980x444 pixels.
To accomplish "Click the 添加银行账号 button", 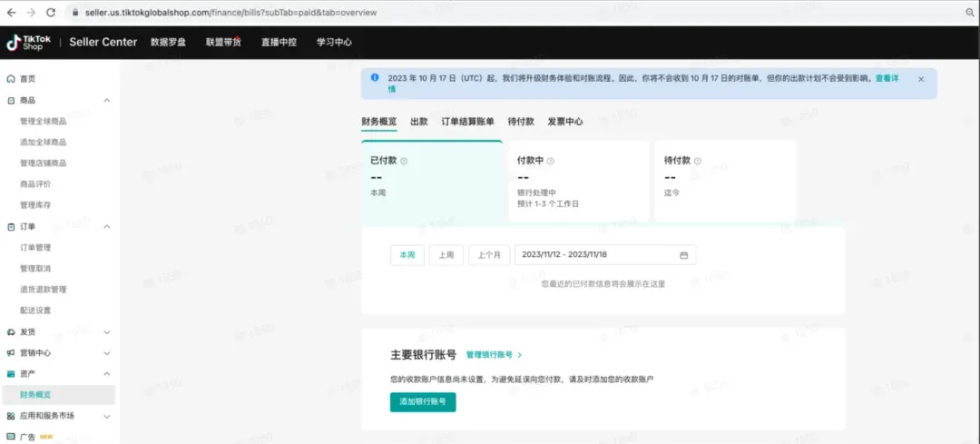I will coord(423,402).
